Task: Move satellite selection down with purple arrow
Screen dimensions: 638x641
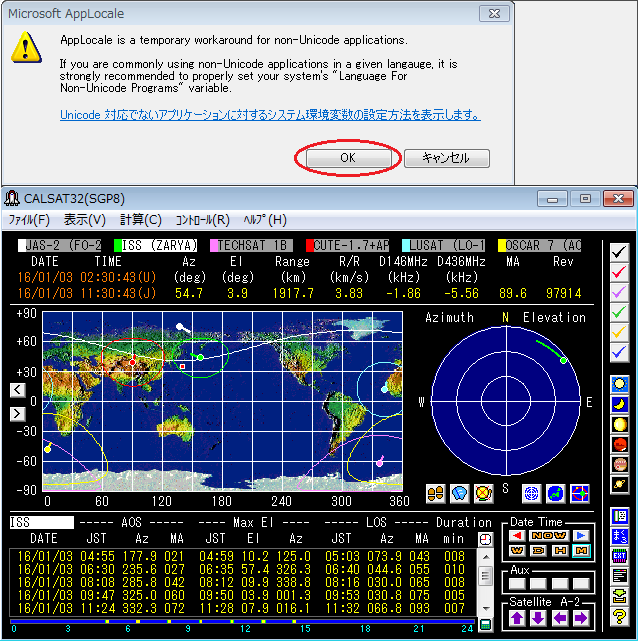Action: click(538, 618)
